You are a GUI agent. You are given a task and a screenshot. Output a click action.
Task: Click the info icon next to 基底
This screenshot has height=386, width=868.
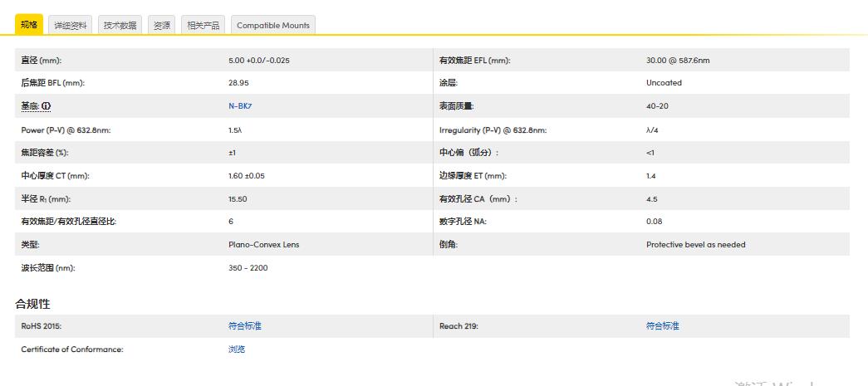pos(47,106)
